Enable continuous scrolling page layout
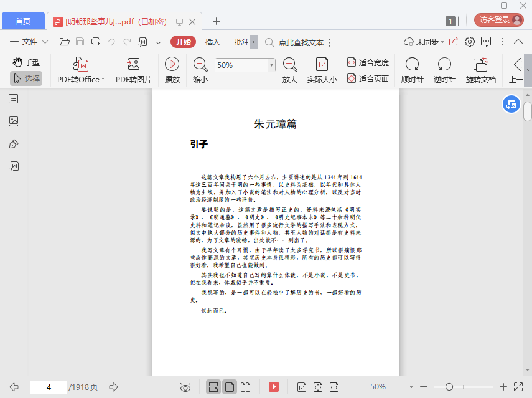 pos(213,387)
